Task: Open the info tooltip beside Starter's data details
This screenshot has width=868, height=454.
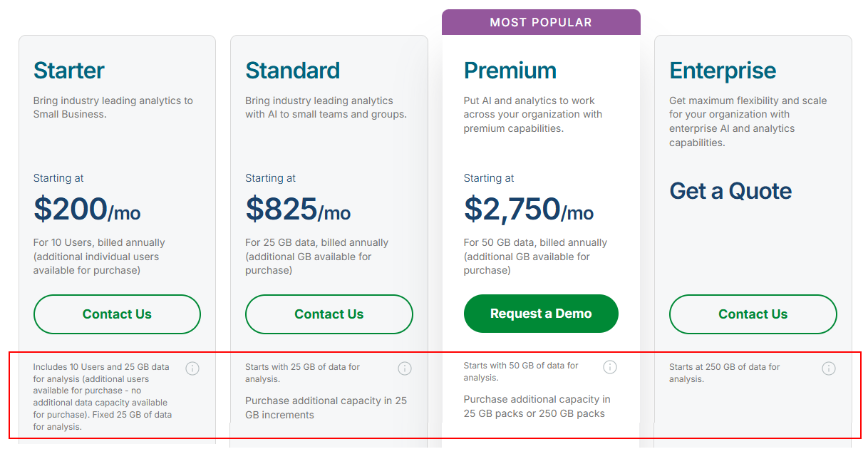Action: [x=192, y=368]
